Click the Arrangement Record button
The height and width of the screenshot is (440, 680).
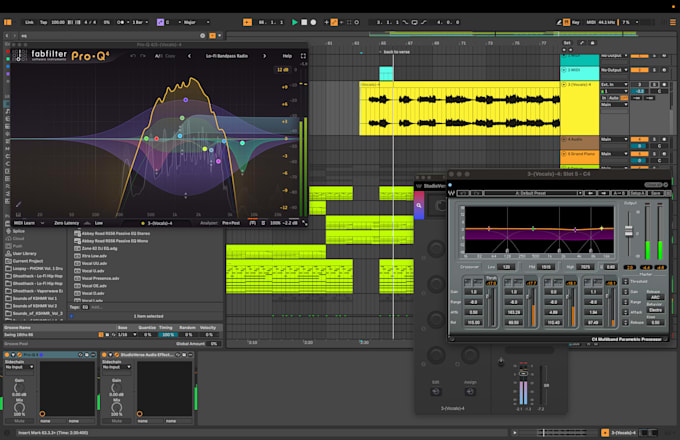tap(313, 22)
